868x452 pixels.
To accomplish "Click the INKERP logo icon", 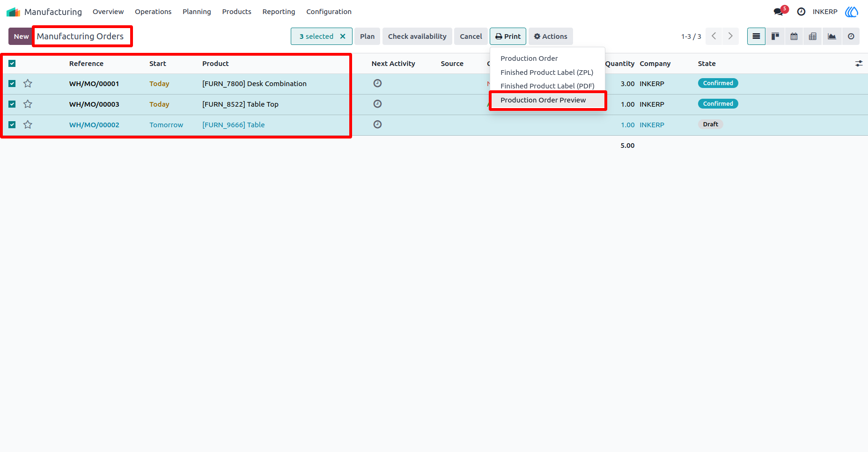I will pyautogui.click(x=852, y=12).
